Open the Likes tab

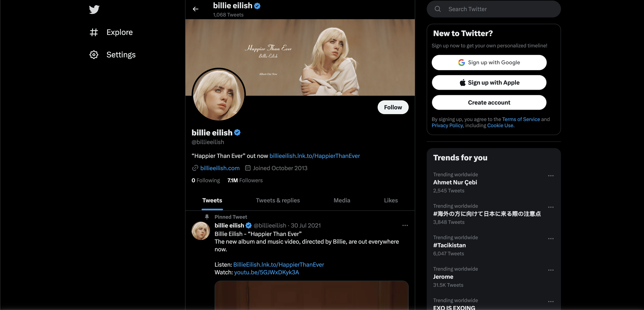(391, 200)
